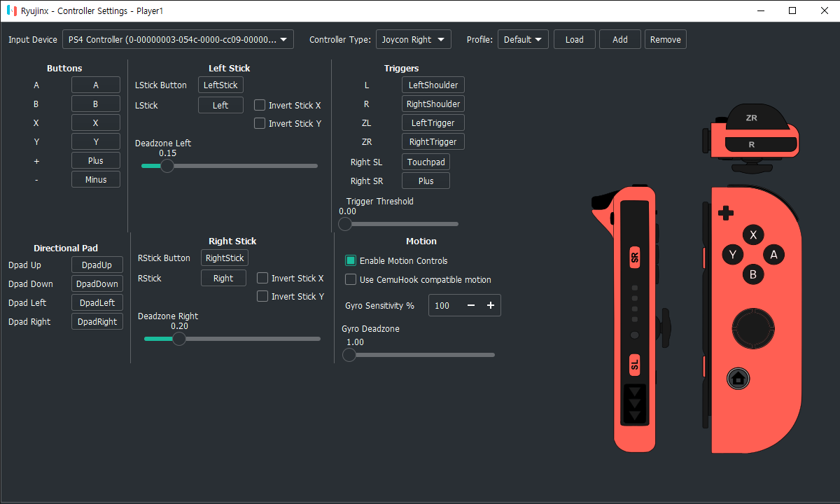Click the Deadzone Left value 0.15

click(167, 153)
